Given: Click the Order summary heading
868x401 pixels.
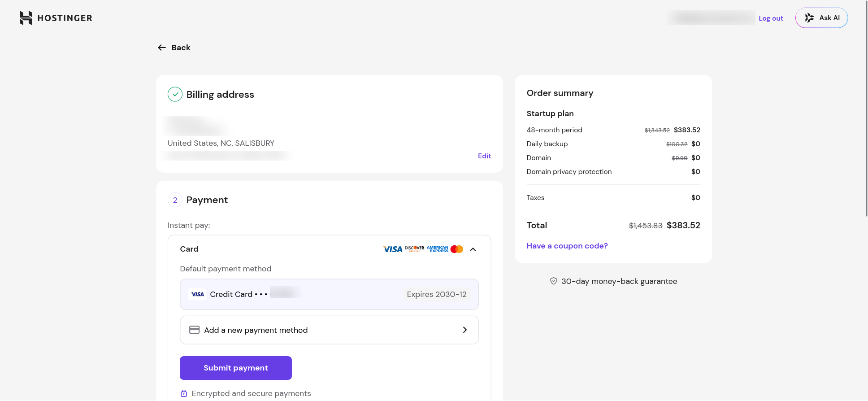Looking at the screenshot, I should click(x=560, y=93).
